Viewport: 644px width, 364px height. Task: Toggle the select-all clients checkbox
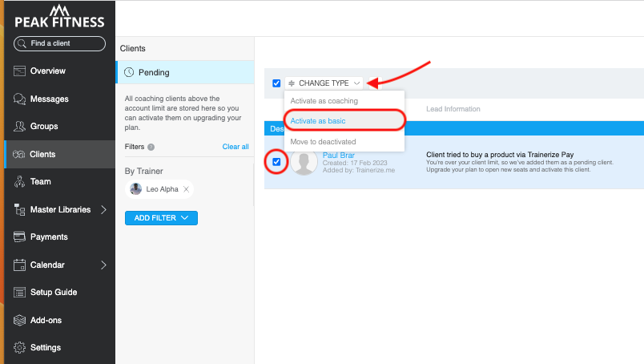coord(276,83)
